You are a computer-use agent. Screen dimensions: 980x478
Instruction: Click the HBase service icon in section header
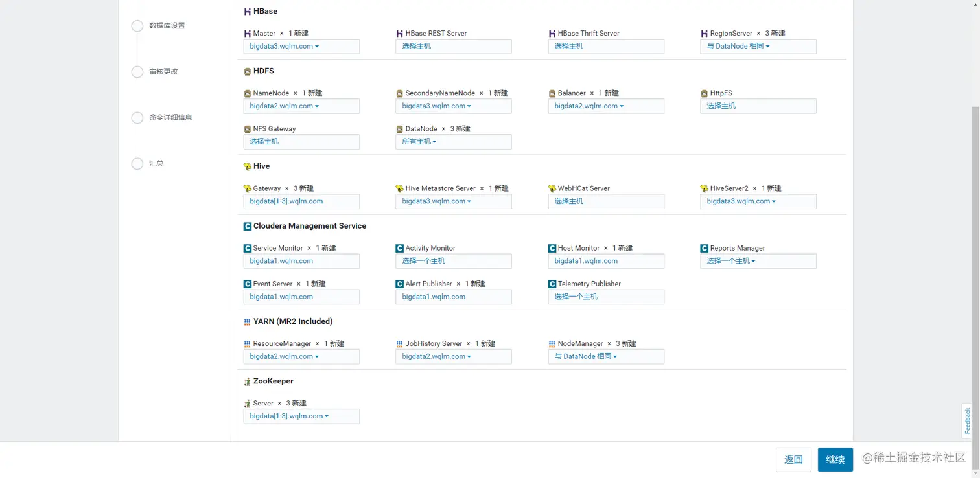[248, 12]
